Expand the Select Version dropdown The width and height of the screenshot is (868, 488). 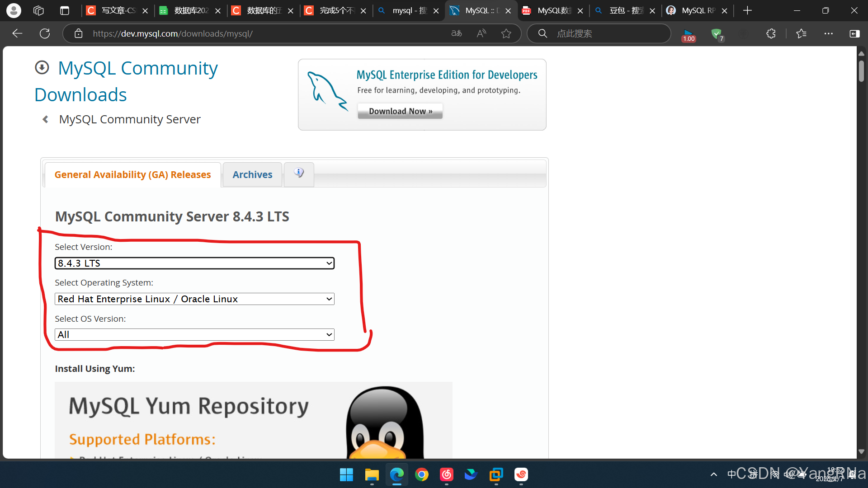194,263
